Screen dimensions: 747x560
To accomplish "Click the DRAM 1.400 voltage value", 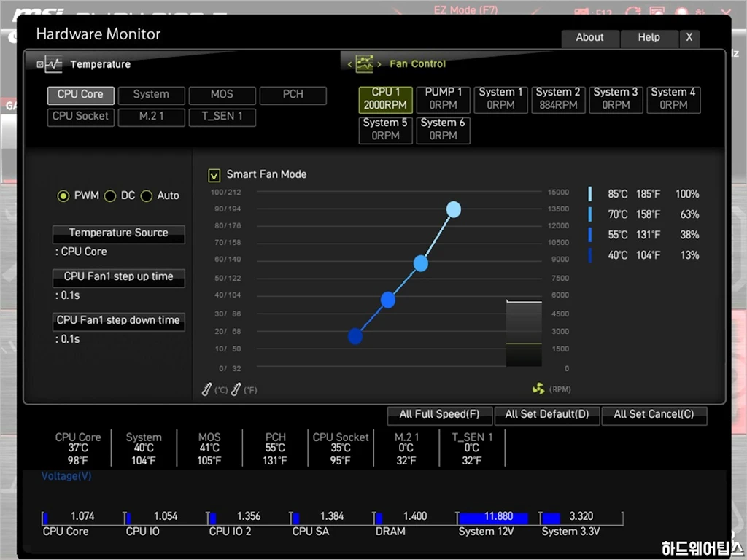I will 415,517.
